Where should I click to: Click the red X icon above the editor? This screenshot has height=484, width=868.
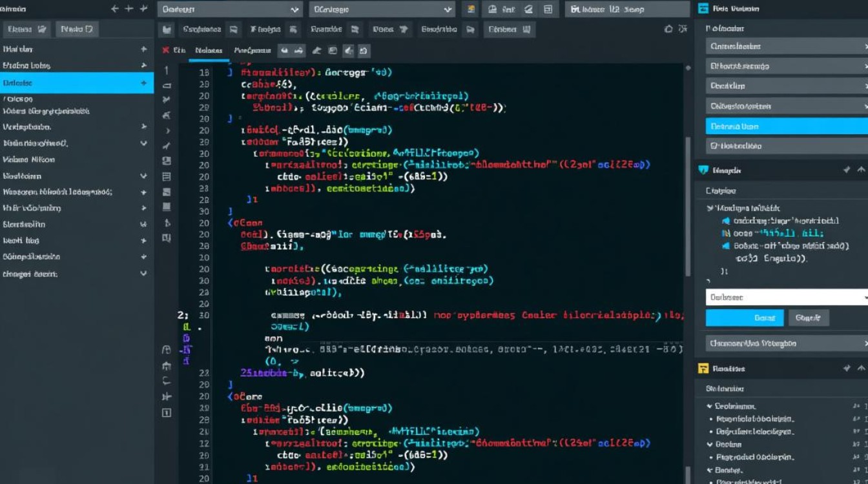pyautogui.click(x=166, y=50)
